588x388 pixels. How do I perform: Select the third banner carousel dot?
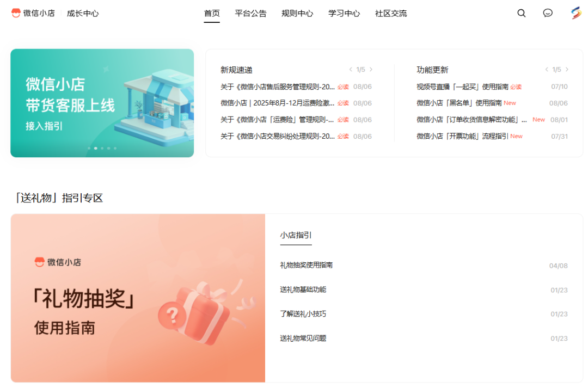(102, 149)
